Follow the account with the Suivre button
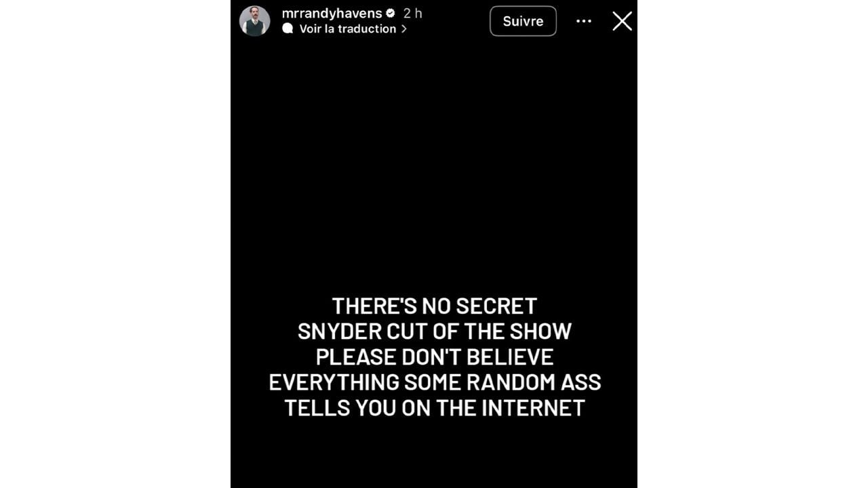Viewport: 868px width, 488px height. pos(523,21)
